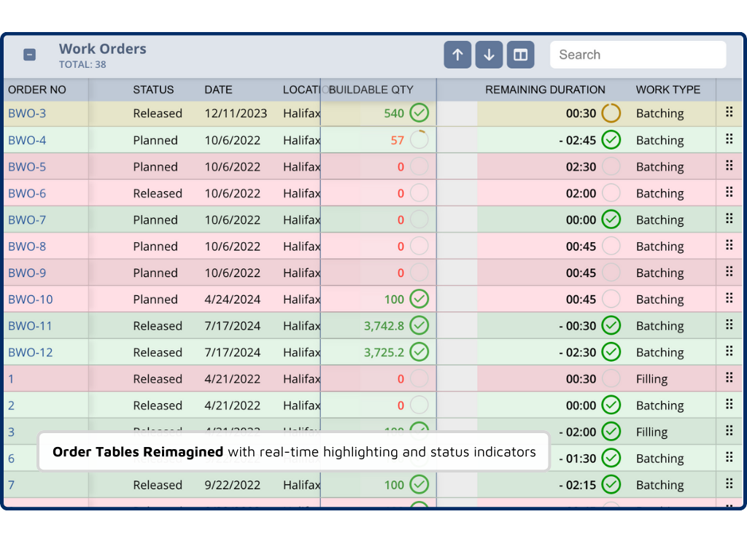Collapse the Work Orders panel
The height and width of the screenshot is (560, 747).
(29, 55)
